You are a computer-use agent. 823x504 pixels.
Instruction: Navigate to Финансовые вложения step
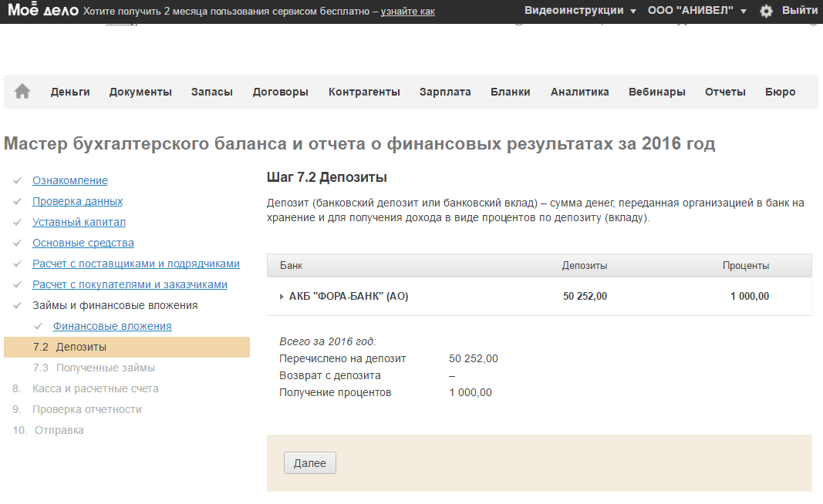click(x=113, y=326)
